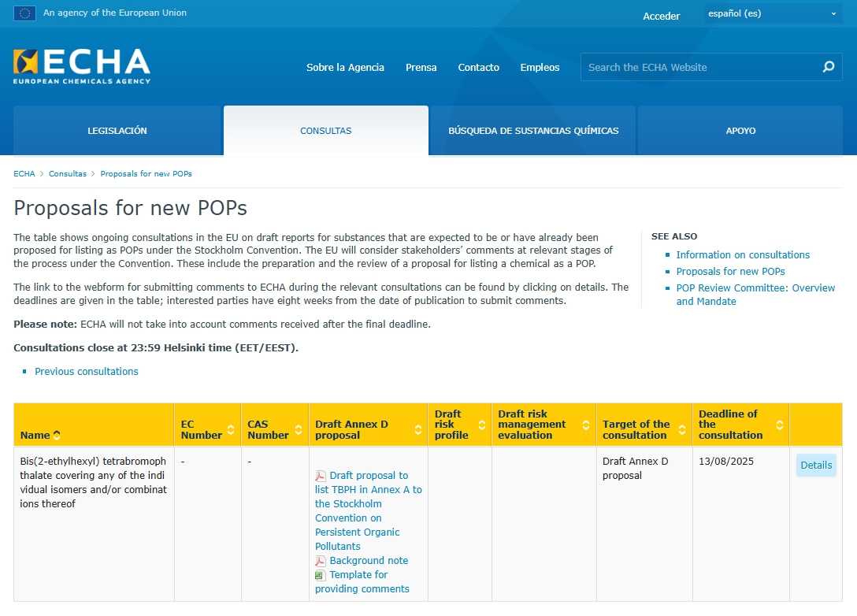Screen dimensions: 857x616
Task: Open the Legislación tab
Action: 117,131
